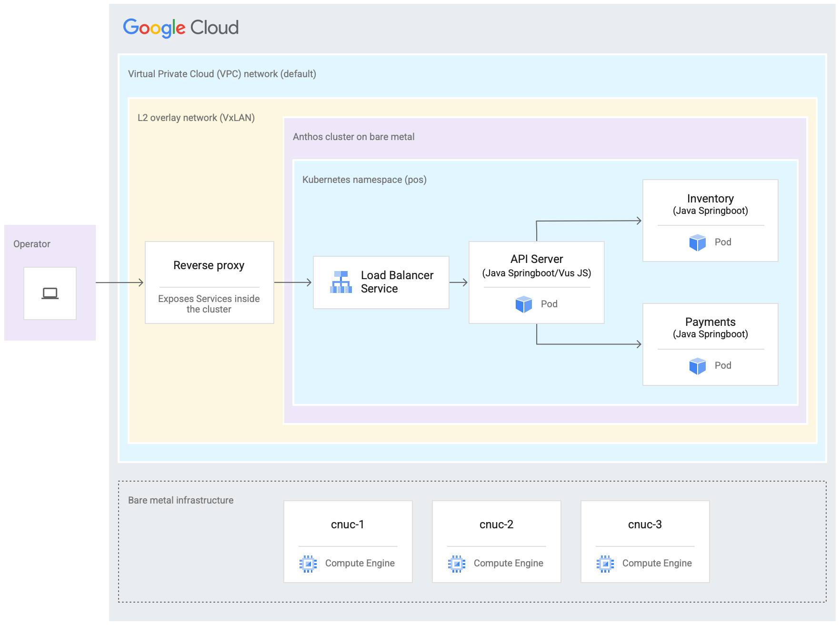Click the Pod icon inside API Server

tap(524, 303)
